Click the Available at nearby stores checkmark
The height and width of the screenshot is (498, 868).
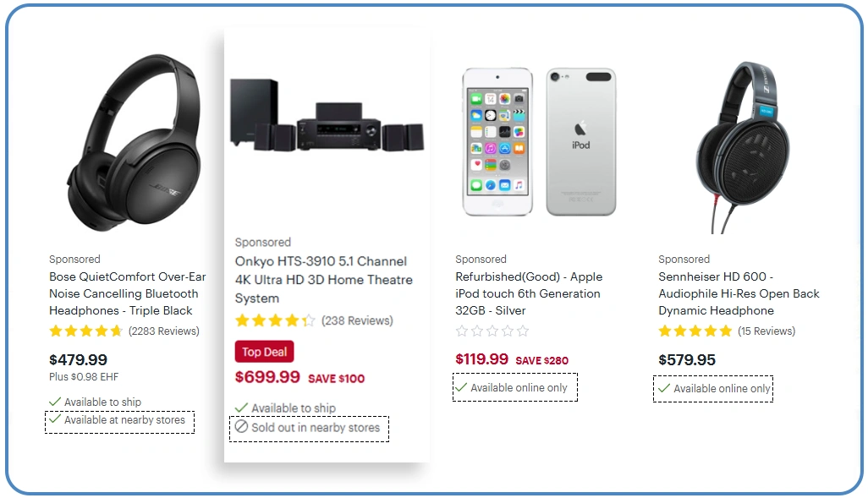[55, 419]
